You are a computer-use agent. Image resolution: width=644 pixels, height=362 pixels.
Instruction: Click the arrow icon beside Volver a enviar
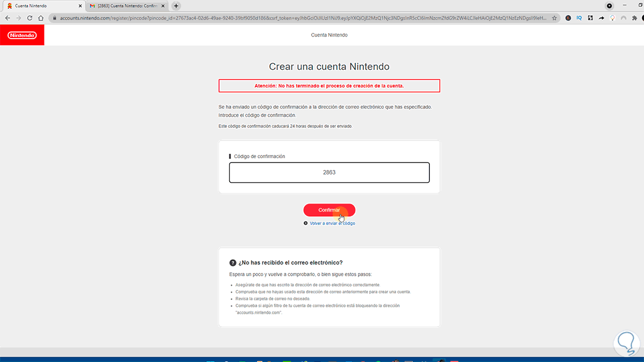[x=305, y=223]
